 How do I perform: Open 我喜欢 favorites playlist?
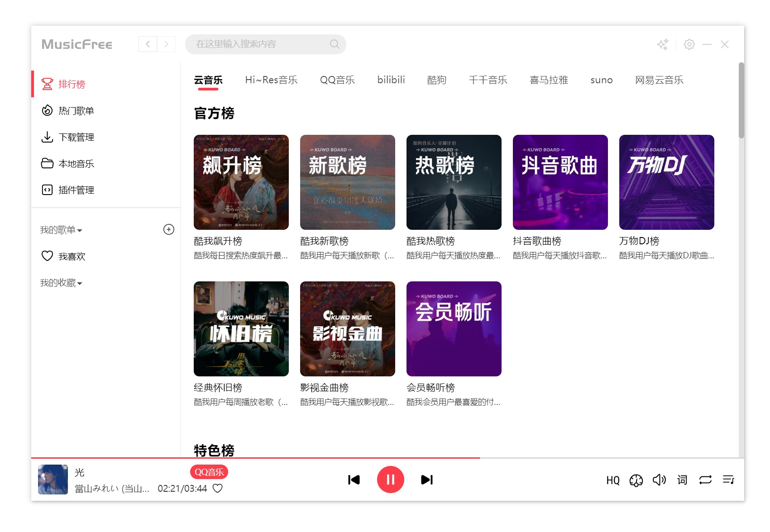[x=105, y=256]
